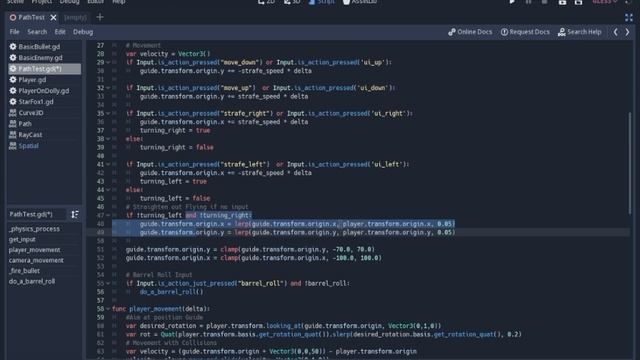Viewport: 640px width, 360px height.
Task: Click the gear icon beside StarFox1.gd
Action: click(x=13, y=102)
